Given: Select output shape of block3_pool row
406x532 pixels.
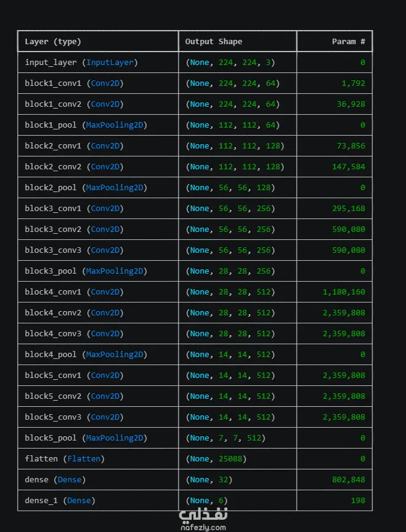Looking at the screenshot, I should (x=230, y=271).
